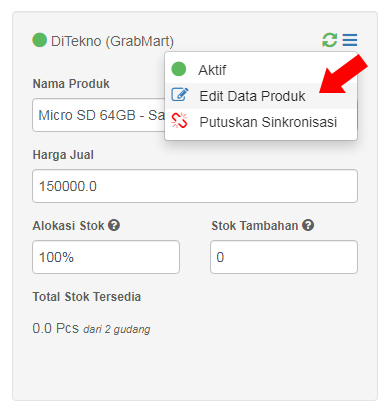The height and width of the screenshot is (410, 389).
Task: Click the Harga Jual label
Action: click(63, 155)
